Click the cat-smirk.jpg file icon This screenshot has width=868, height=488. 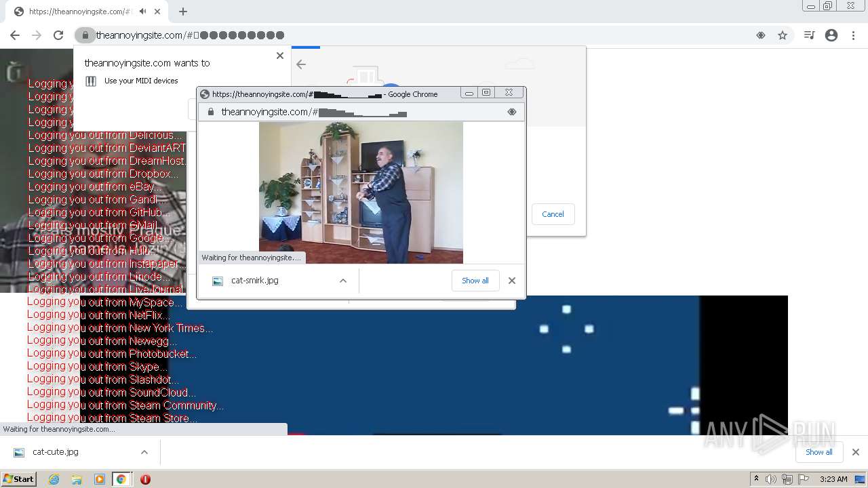[x=218, y=281]
